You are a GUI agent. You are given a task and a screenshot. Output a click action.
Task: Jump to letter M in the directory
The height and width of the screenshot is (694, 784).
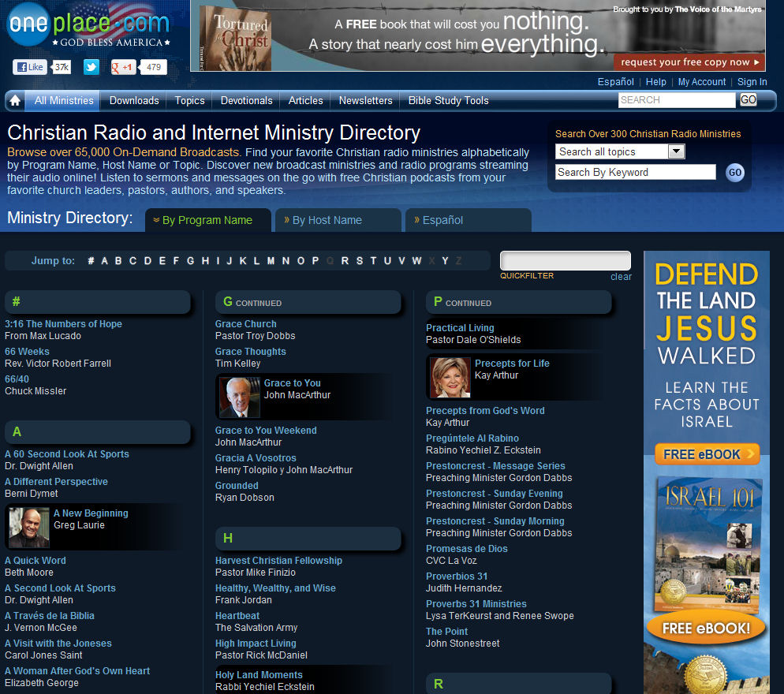pyautogui.click(x=271, y=260)
